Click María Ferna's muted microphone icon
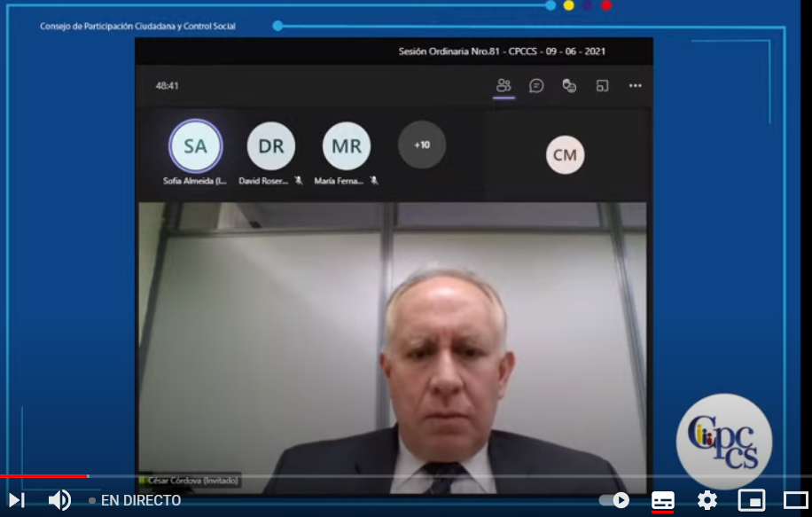 (x=374, y=180)
